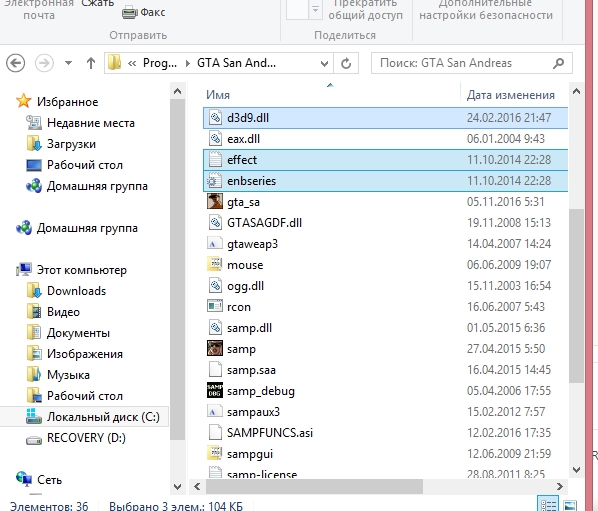Select the SAMPFUNCS.asi file icon
Image resolution: width=598 pixels, height=511 pixels.
coord(215,432)
